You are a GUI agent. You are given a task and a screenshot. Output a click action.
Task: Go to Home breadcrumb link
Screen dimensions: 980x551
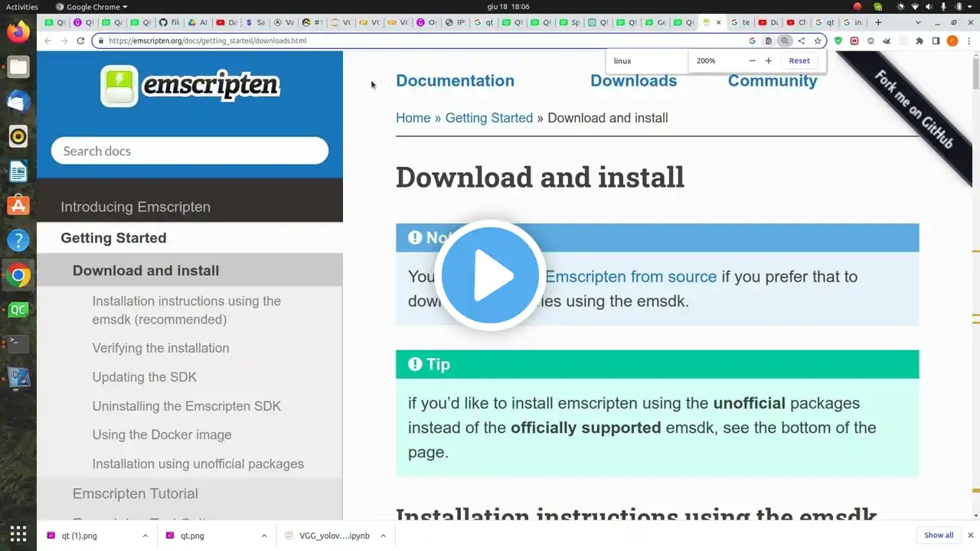pos(413,118)
